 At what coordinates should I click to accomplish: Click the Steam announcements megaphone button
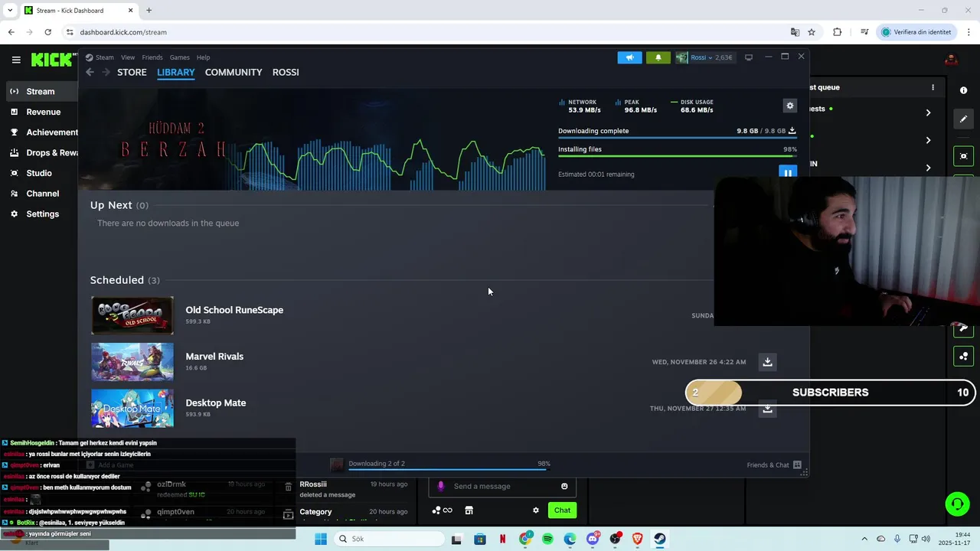pyautogui.click(x=629, y=57)
